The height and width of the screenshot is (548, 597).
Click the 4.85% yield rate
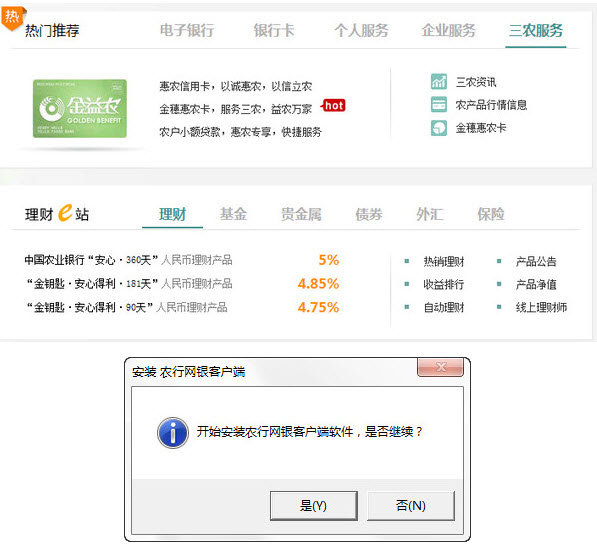[x=318, y=284]
